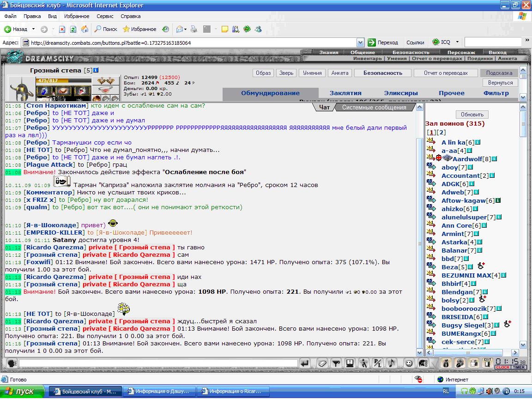Send the chat message with the enter arrow icon

[305, 363]
